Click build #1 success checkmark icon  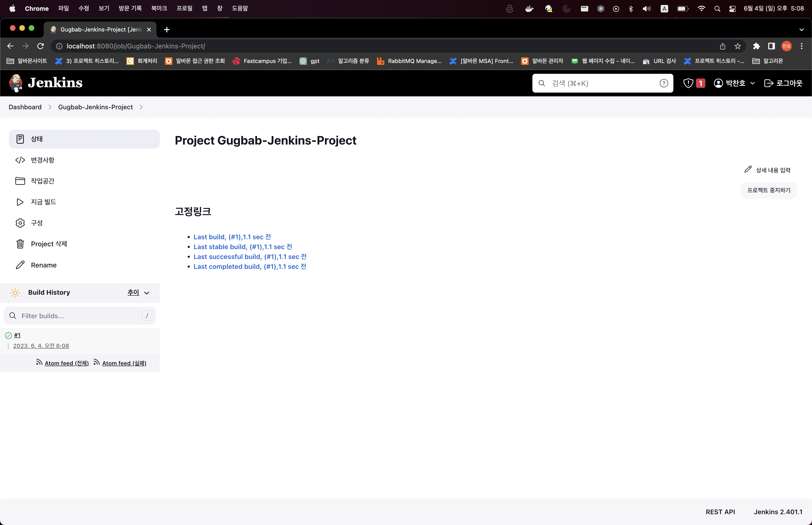pos(8,335)
